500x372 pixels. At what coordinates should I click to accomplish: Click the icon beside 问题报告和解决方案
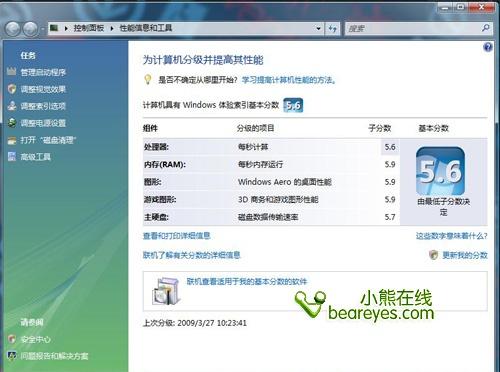[x=12, y=356]
